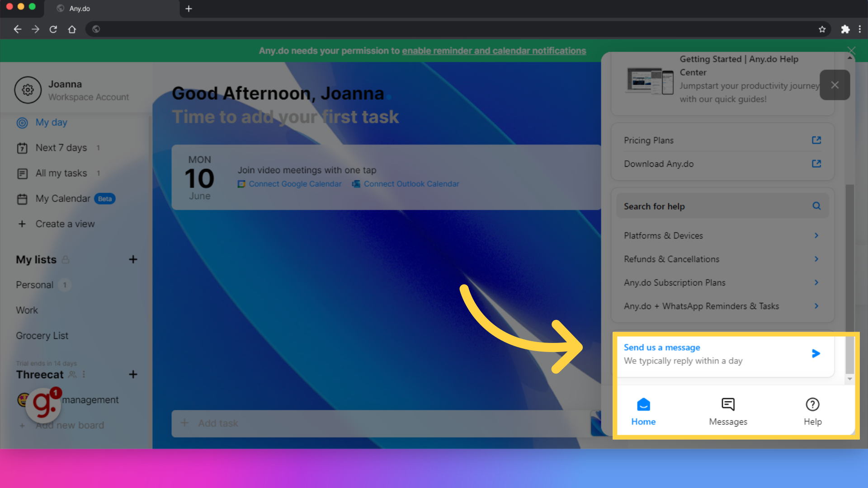Switch to Help tab in widget
Screen dimensions: 868x488
812,412
